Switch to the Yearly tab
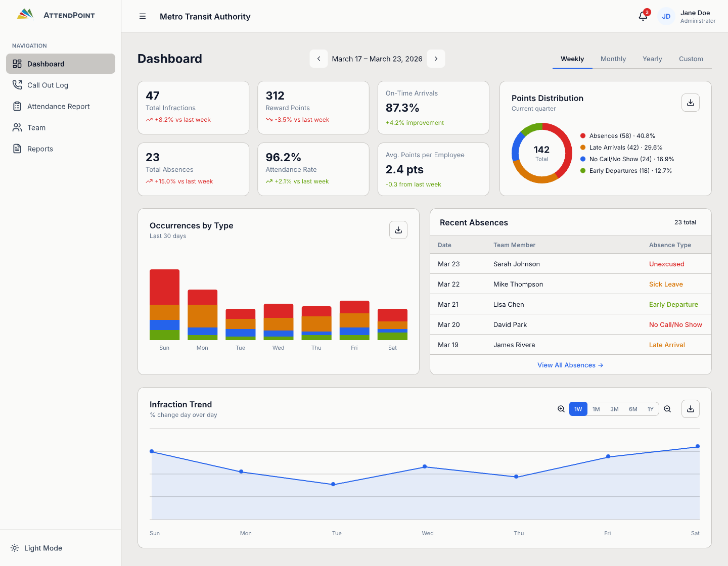Viewport: 728px width, 566px height. coord(652,59)
